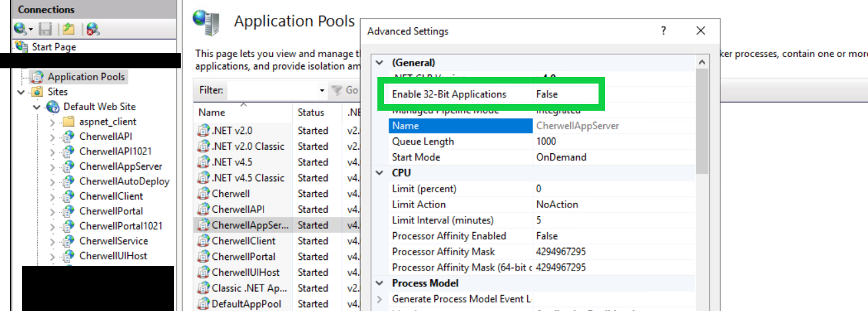The height and width of the screenshot is (311, 868).
Task: Click the Help question mark button
Action: pos(663,31)
